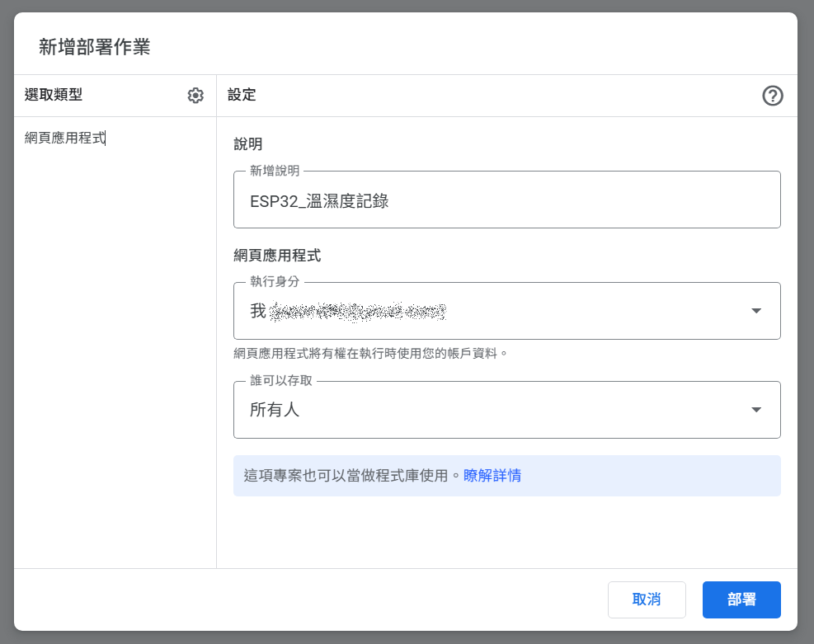Click the 新增部署作業 dialog title
The height and width of the screenshot is (644, 814).
[94, 47]
